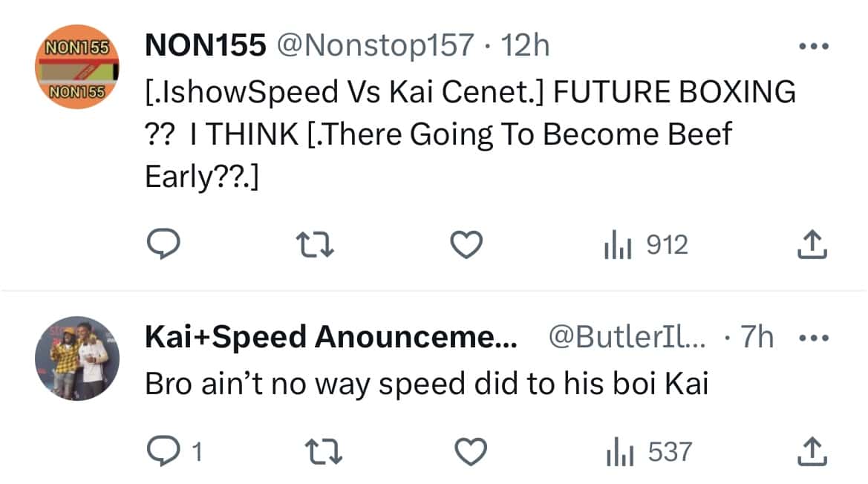Open Kai+Speed Announcement profile picture
Viewport: 868px width, 484px height.
pyautogui.click(x=77, y=359)
